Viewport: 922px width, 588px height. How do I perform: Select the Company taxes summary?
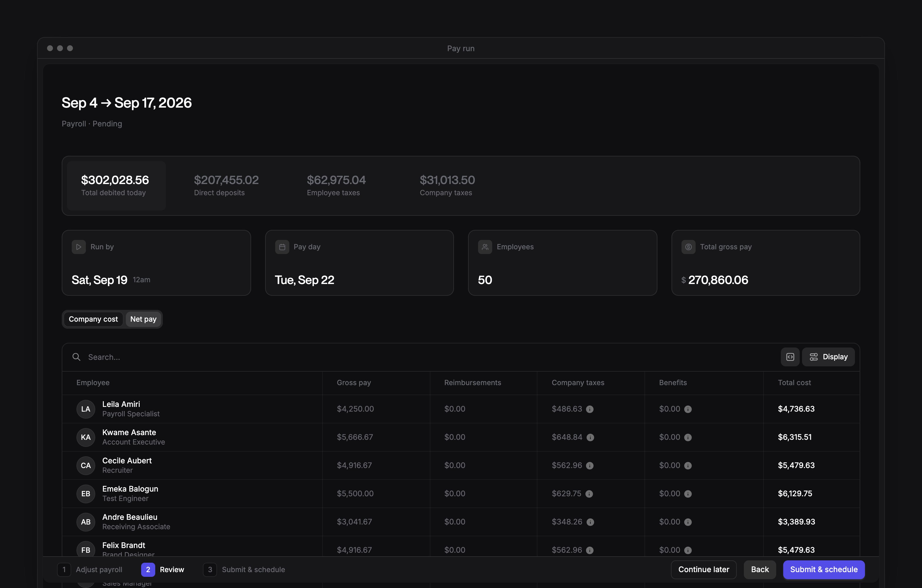click(x=447, y=186)
